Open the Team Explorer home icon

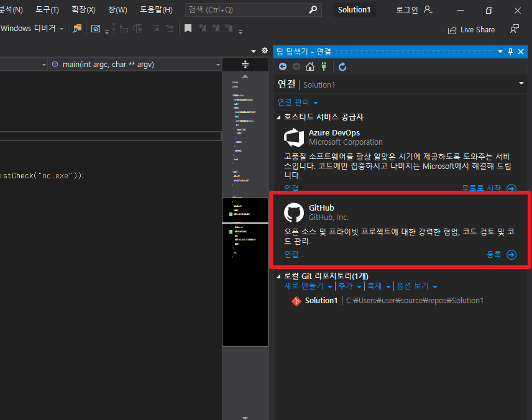[310, 66]
